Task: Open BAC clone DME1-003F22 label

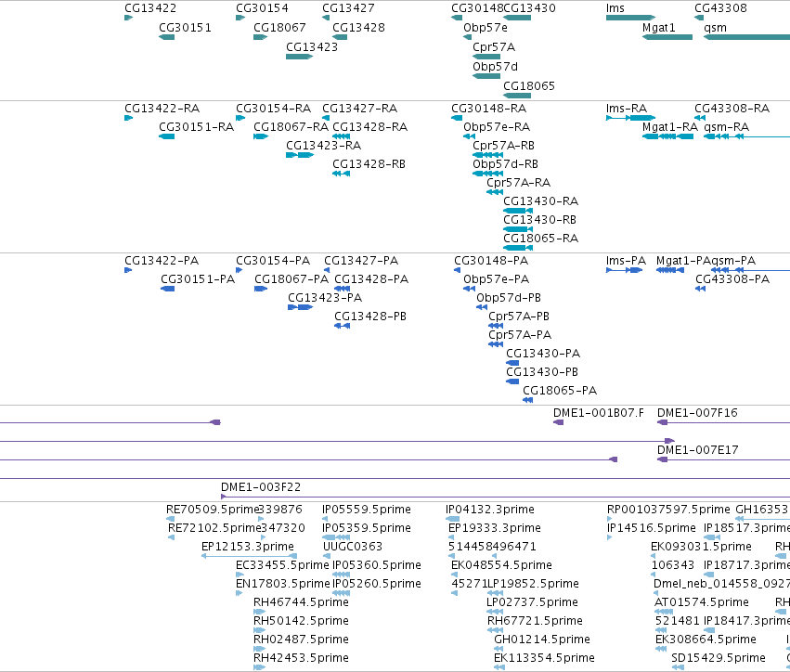Action: pos(261,487)
